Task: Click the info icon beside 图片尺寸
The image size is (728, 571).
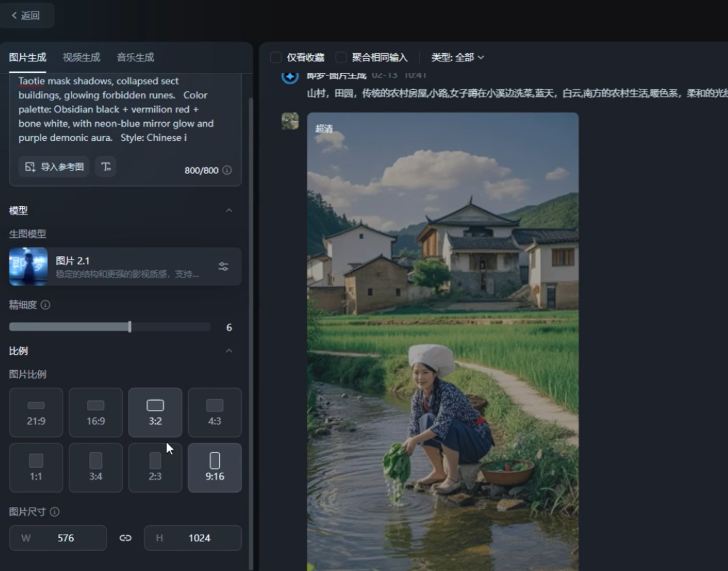Action: 55,512
